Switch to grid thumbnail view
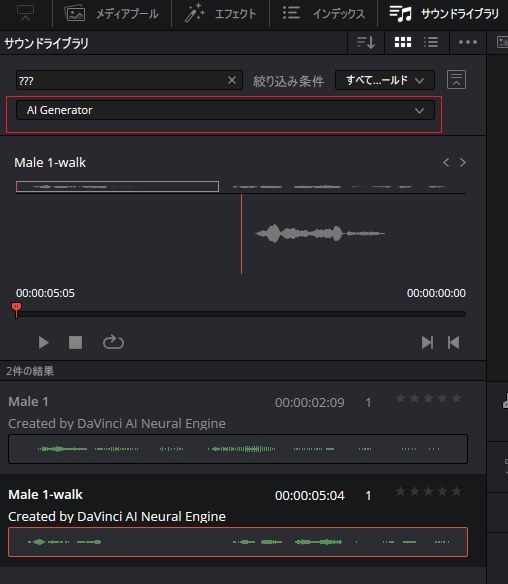The height and width of the screenshot is (584, 508). tap(403, 42)
